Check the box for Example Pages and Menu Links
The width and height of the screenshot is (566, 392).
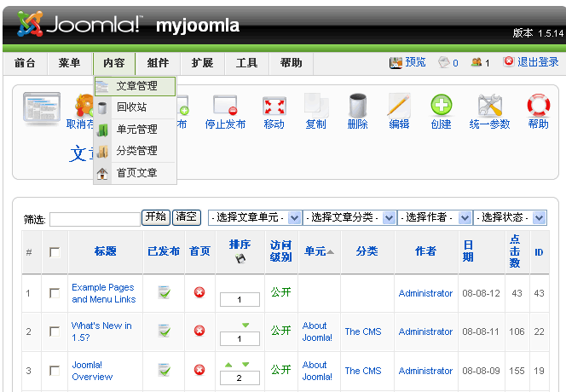click(55, 293)
